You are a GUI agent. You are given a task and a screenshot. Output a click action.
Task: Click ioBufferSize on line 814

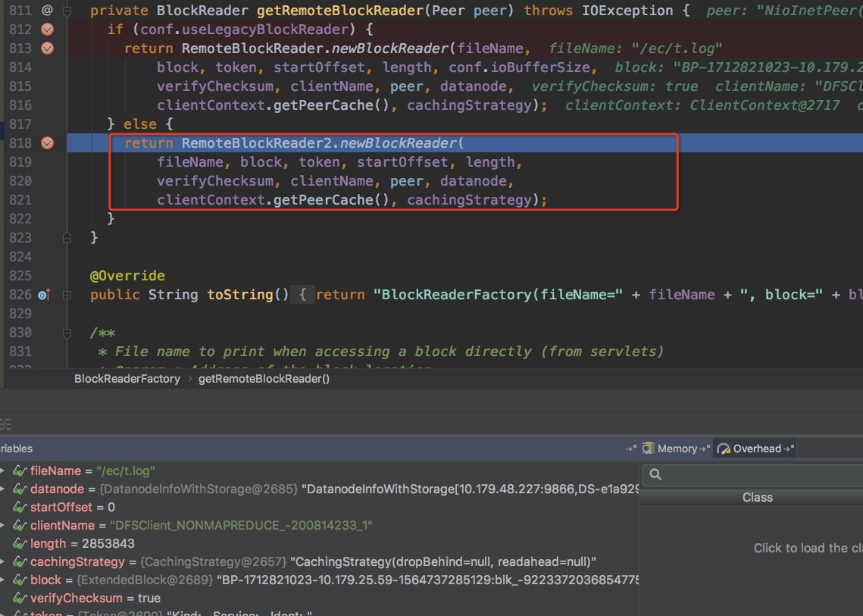(x=540, y=67)
